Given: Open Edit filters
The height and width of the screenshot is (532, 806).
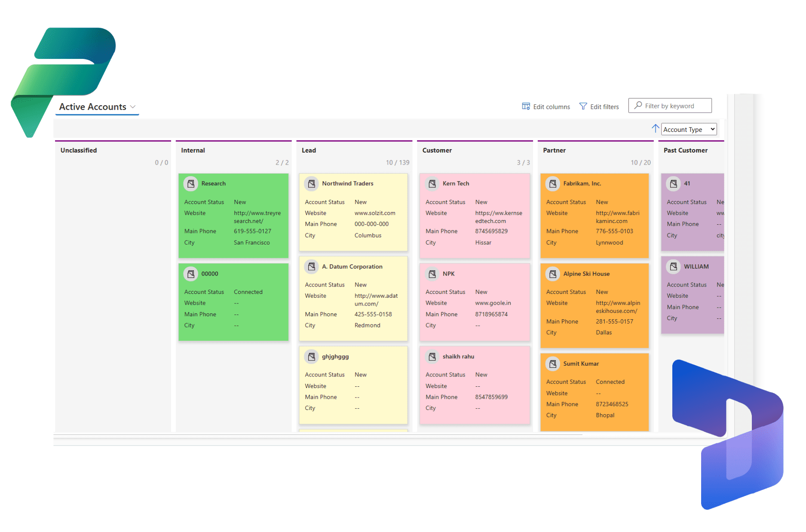Looking at the screenshot, I should point(599,107).
